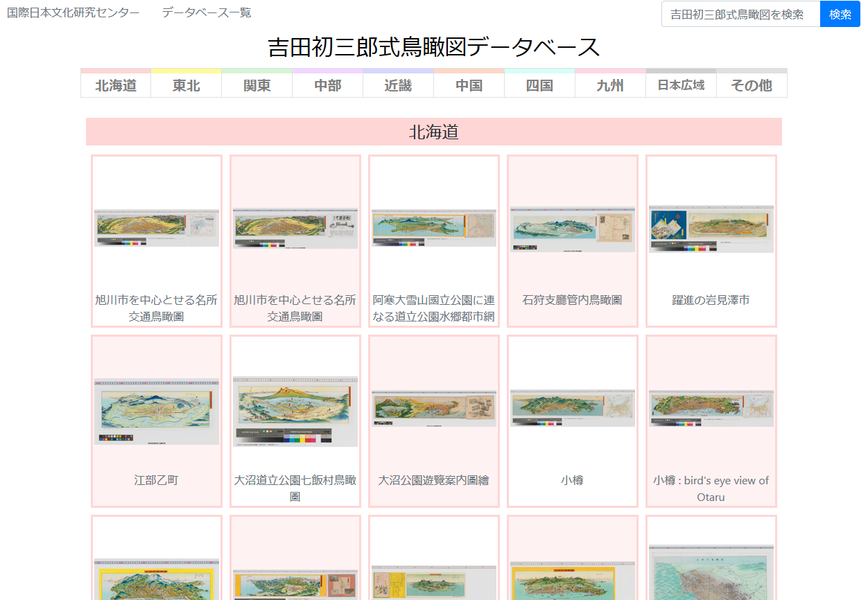View the 大沼道立公園七飯村鳥瞰圖 map thumbnail
The image size is (868, 600).
pyautogui.click(x=295, y=412)
